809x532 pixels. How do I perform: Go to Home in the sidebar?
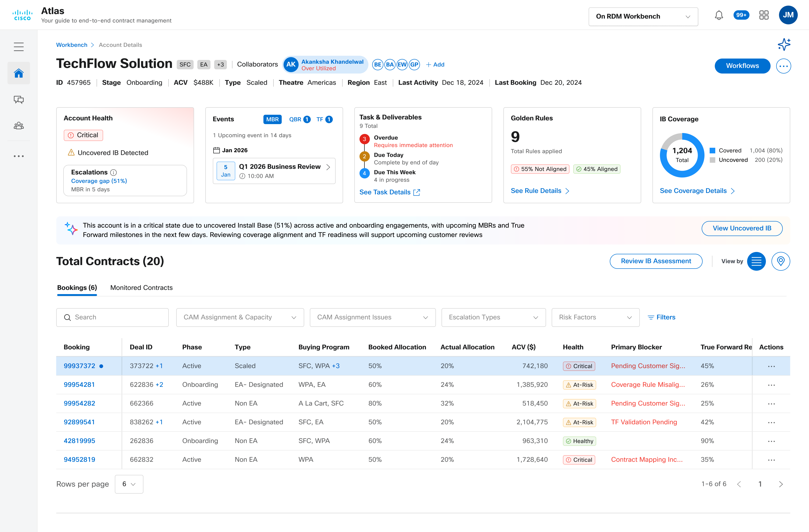[x=19, y=73]
